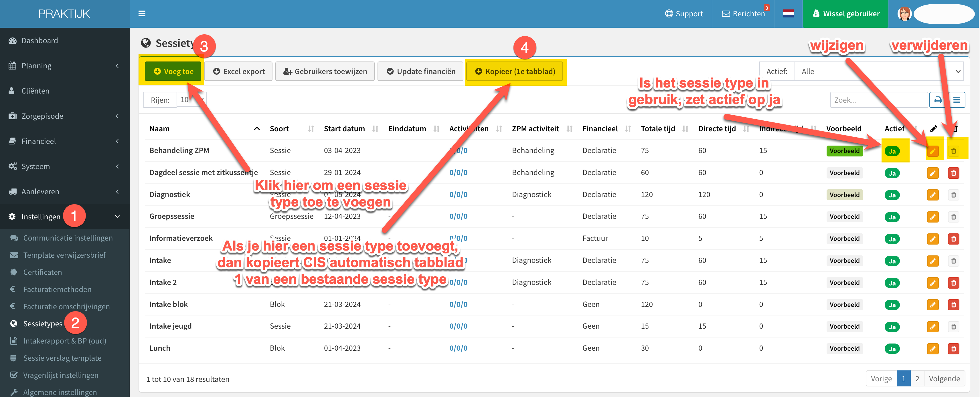Open Berichten messages inbox

pyautogui.click(x=743, y=14)
